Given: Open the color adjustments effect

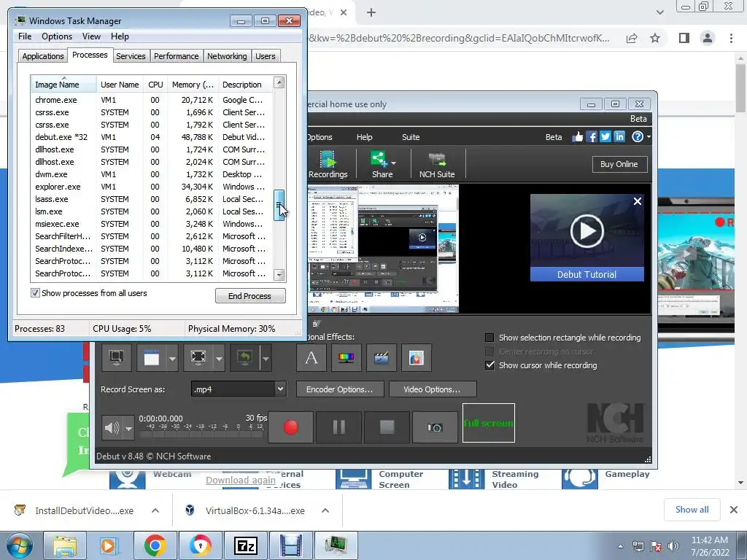Looking at the screenshot, I should (x=346, y=357).
